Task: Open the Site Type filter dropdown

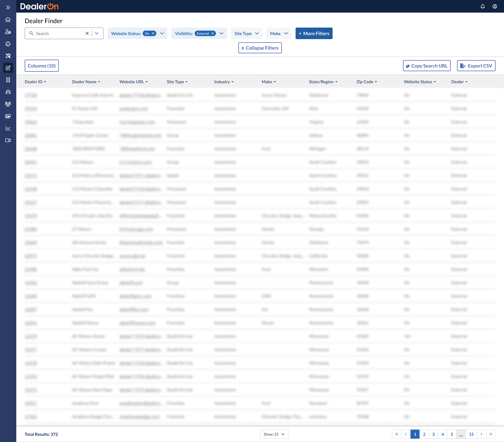Action: coord(246,33)
